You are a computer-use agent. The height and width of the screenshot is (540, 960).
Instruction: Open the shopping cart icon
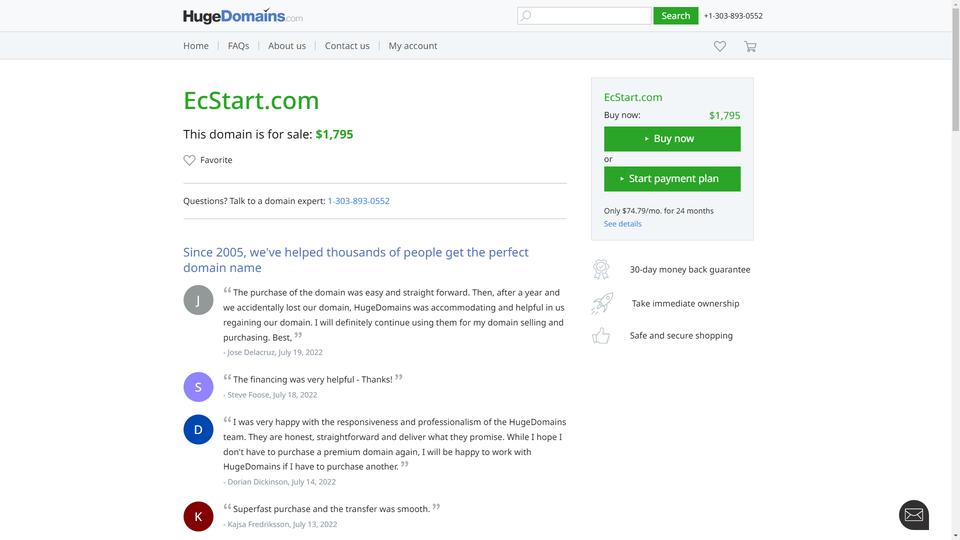(750, 46)
